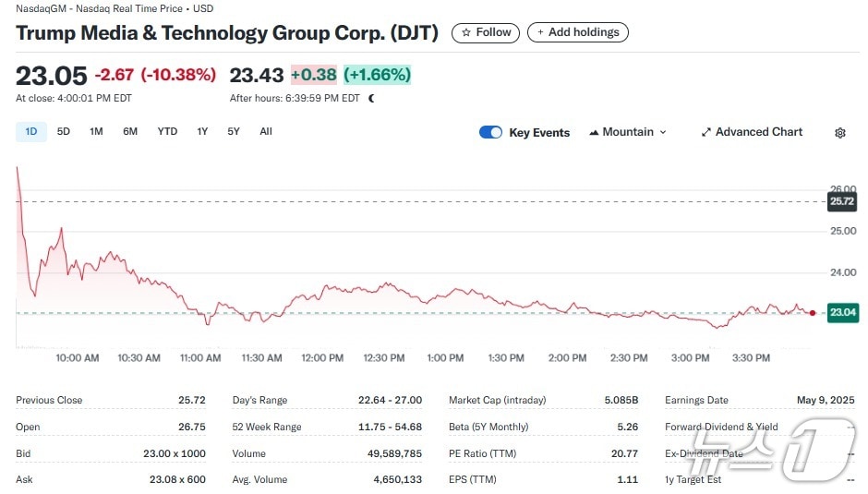
Task: Select the 1D time range tab
Action: [31, 131]
